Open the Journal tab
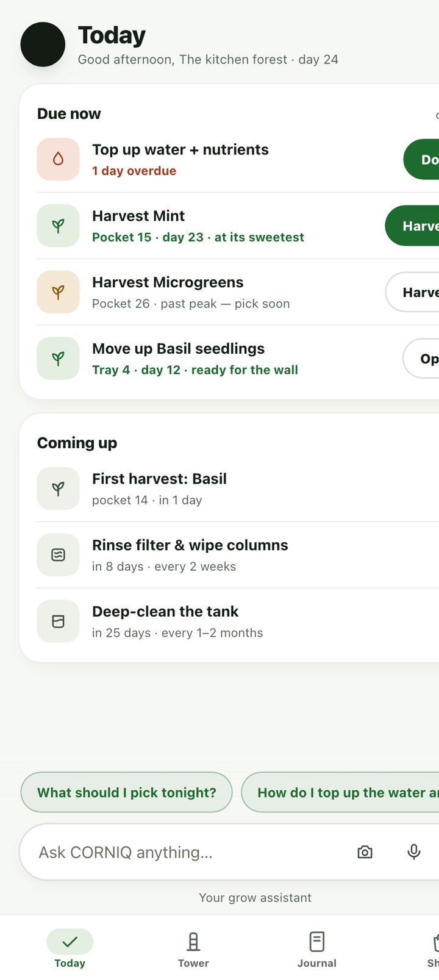The image size is (439, 980). click(316, 950)
